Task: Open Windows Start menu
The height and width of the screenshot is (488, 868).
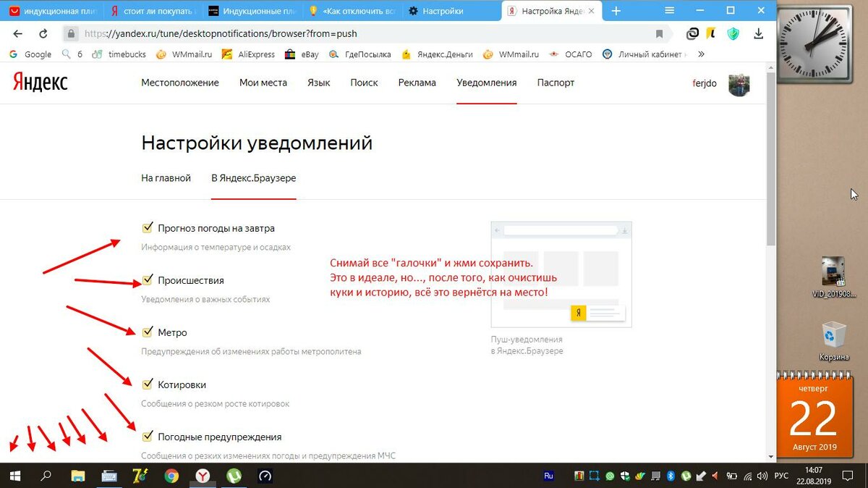Action: (15, 476)
